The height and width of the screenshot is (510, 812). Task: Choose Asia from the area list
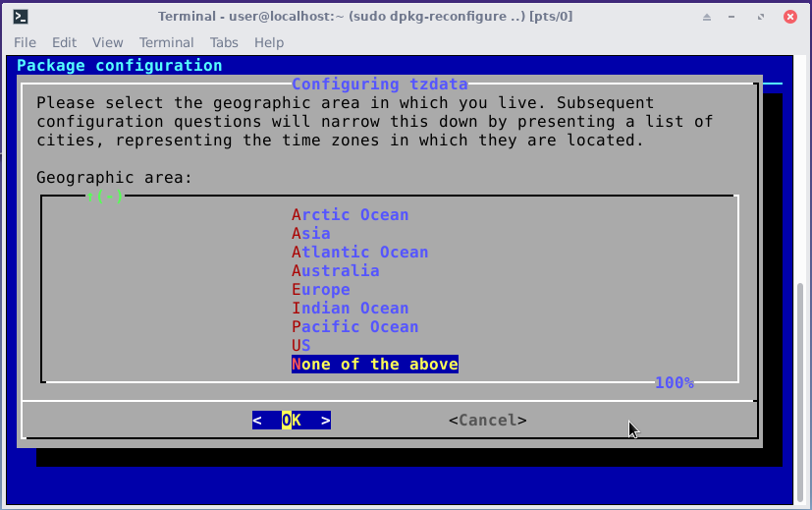click(x=310, y=234)
